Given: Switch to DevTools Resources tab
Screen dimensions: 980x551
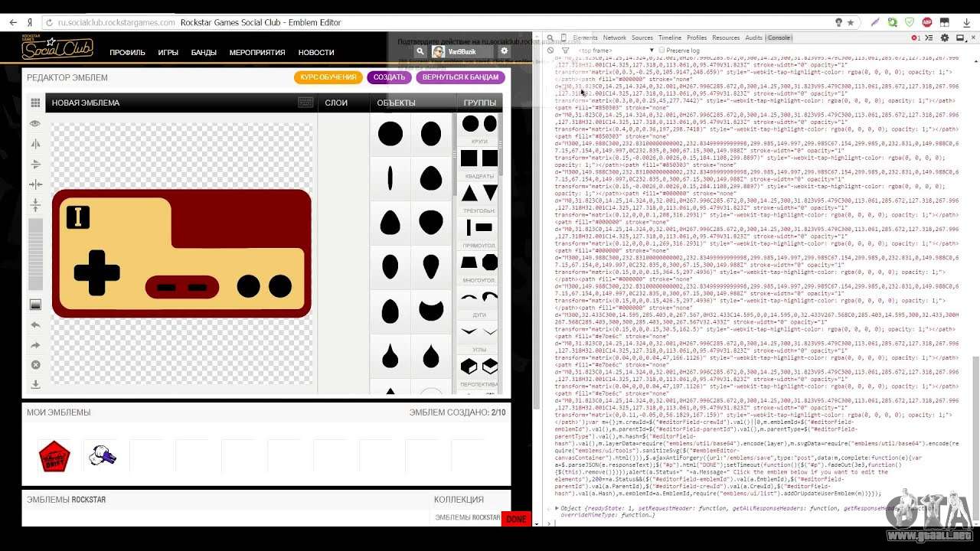Looking at the screenshot, I should [x=726, y=37].
